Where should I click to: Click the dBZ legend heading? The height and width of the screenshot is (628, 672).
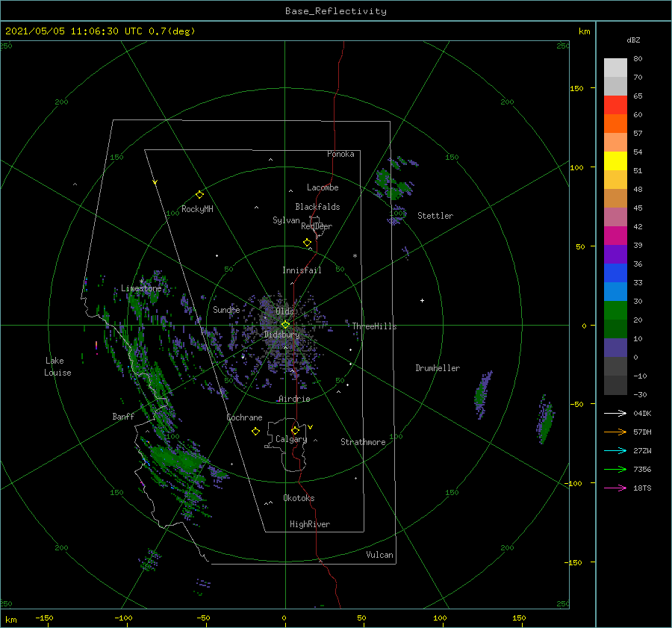tap(633, 40)
